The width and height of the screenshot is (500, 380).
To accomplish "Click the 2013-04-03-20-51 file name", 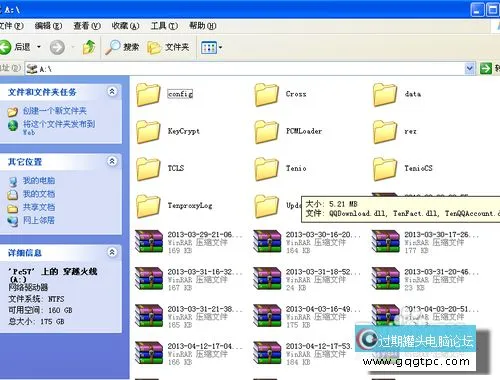I will coord(441,309).
